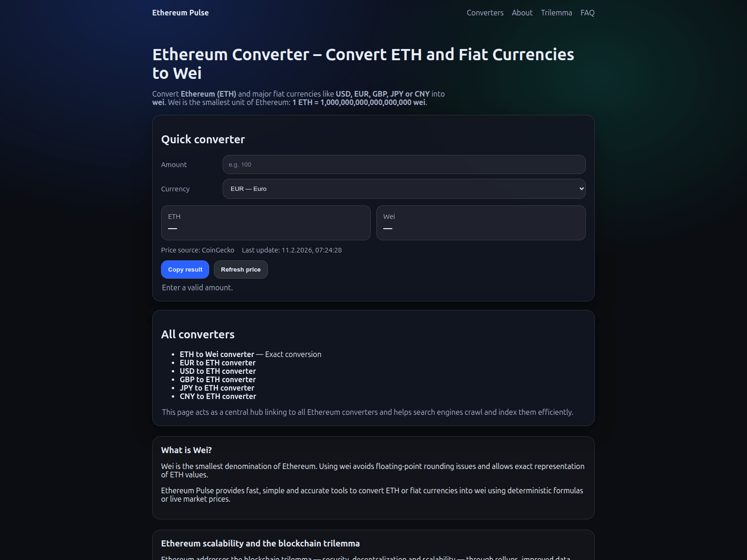Click the Amount input field
Viewport: 747px width, 560px height.
404,165
